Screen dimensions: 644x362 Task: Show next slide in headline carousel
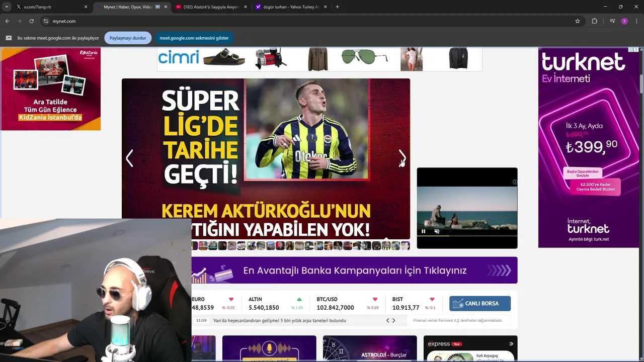pyautogui.click(x=402, y=158)
